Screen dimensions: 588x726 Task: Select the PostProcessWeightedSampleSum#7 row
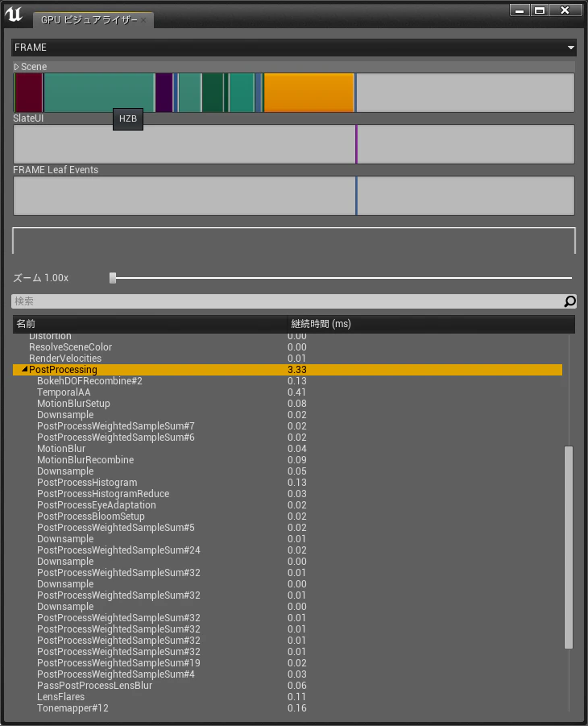pos(287,425)
